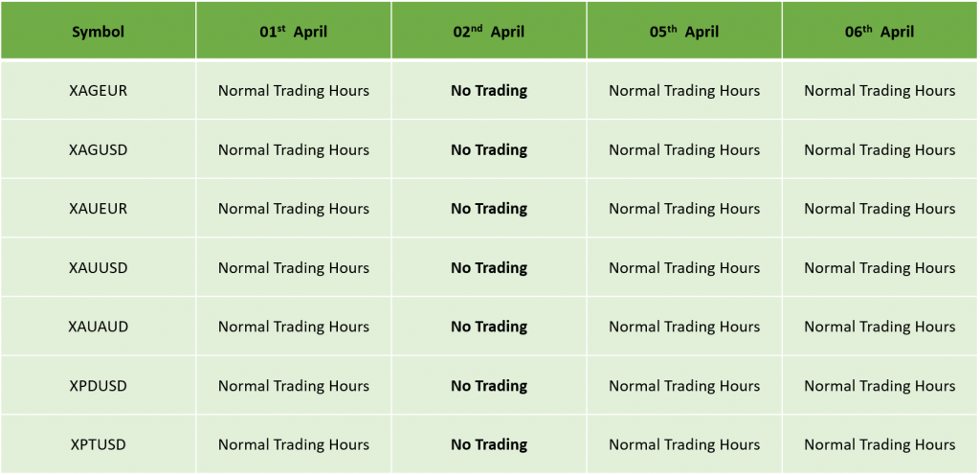Click the XPDUSD symbol cell
The width and height of the screenshot is (980, 475).
click(x=99, y=386)
